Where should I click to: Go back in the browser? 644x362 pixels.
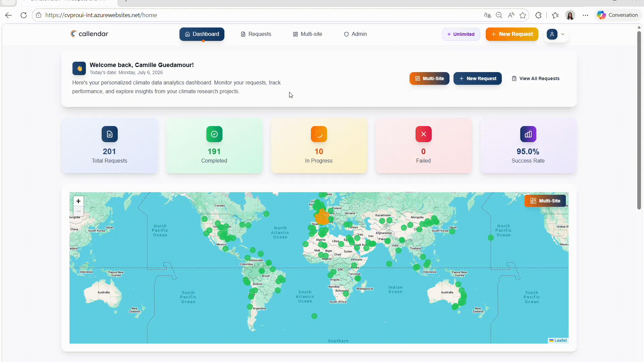[9, 15]
